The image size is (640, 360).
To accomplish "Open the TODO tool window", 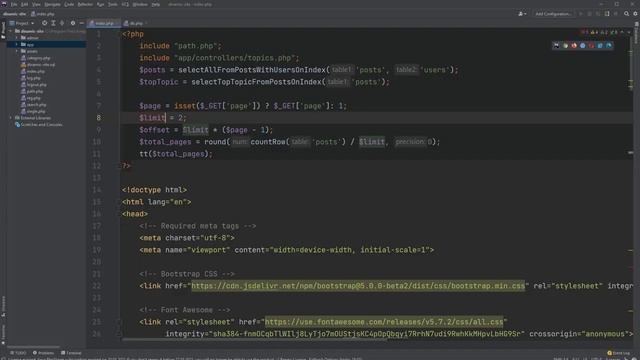I will point(18,353).
